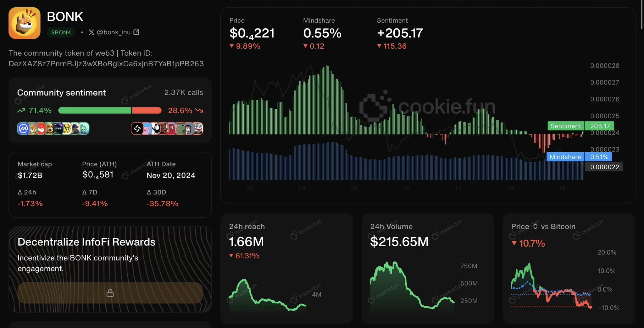This screenshot has height=328, width=644.
Task: Click the token ID DezXAZ8z7… text
Action: click(x=106, y=64)
